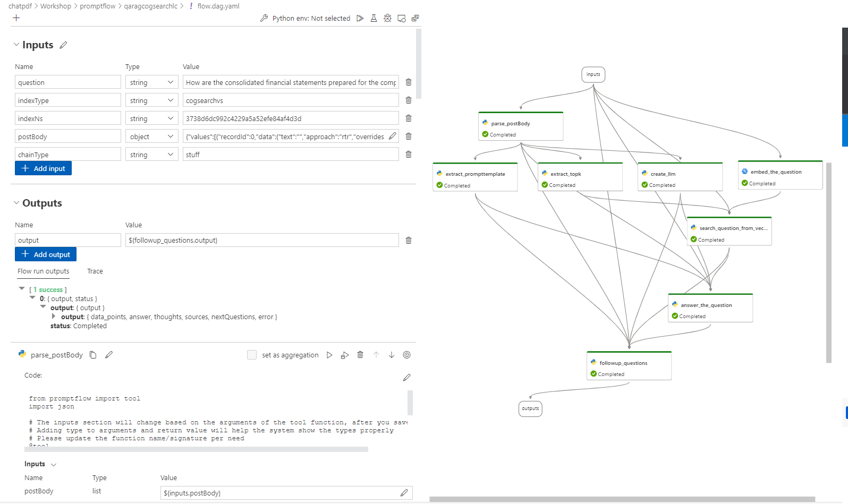Delete the chainType input row
848x504 pixels.
pos(409,155)
